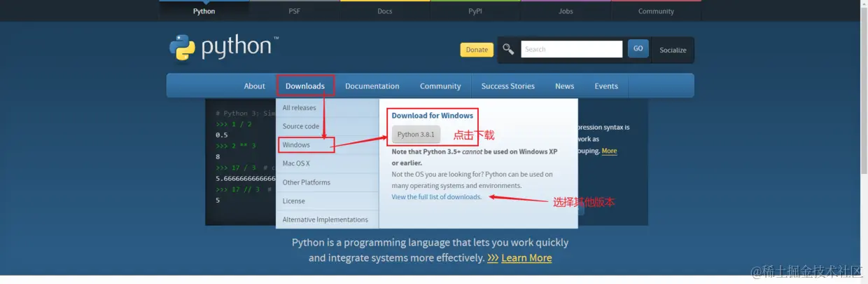
Task: Select Other Platforms in Downloads dropdown
Action: (327, 182)
